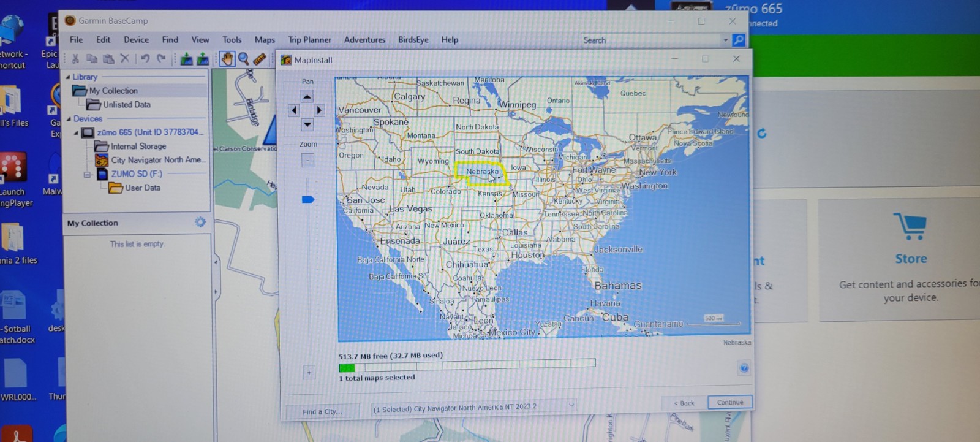Open the Maps menu
This screenshot has height=442, width=980.
pos(265,40)
